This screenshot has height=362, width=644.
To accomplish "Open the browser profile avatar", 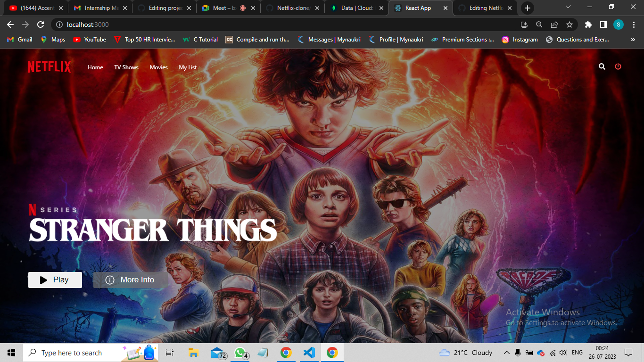I will (x=618, y=24).
